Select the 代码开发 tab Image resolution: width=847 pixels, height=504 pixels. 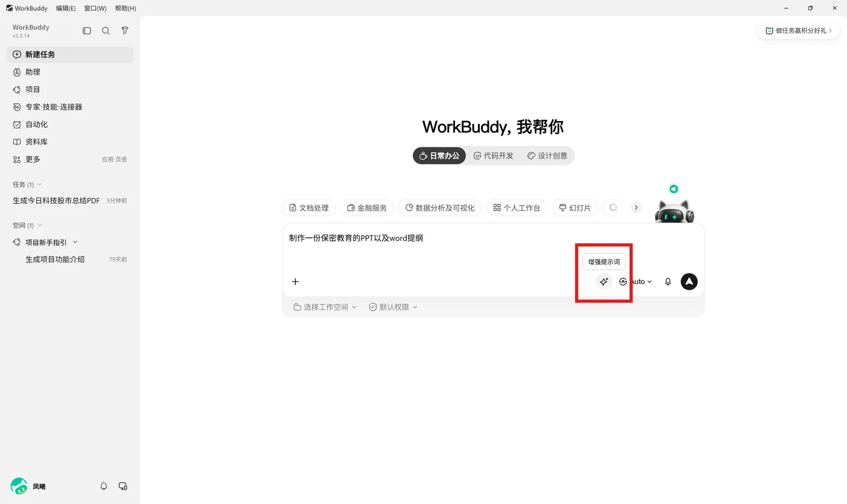pos(494,155)
